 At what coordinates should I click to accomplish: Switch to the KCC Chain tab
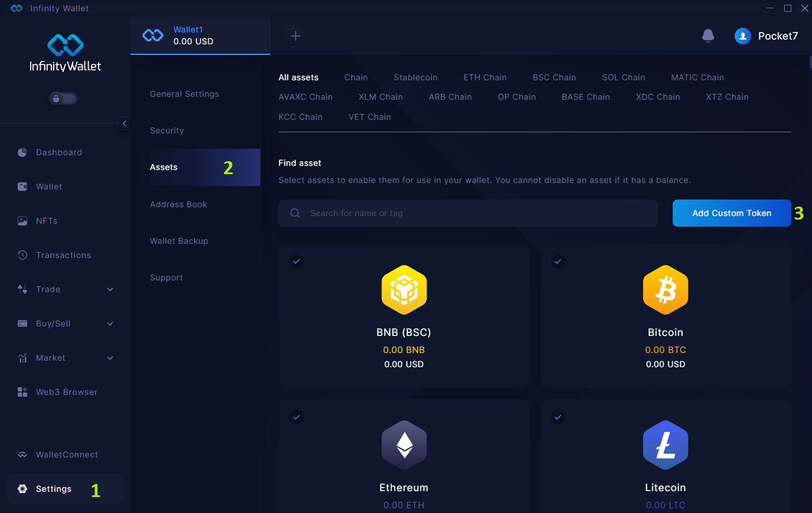[300, 117]
